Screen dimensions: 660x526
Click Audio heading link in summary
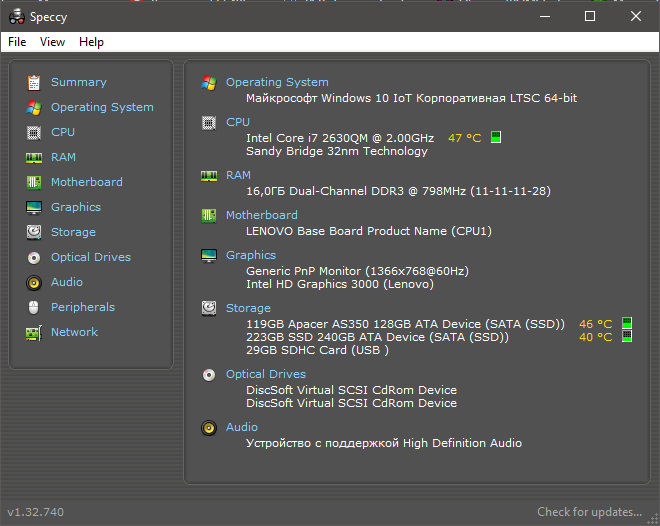242,427
